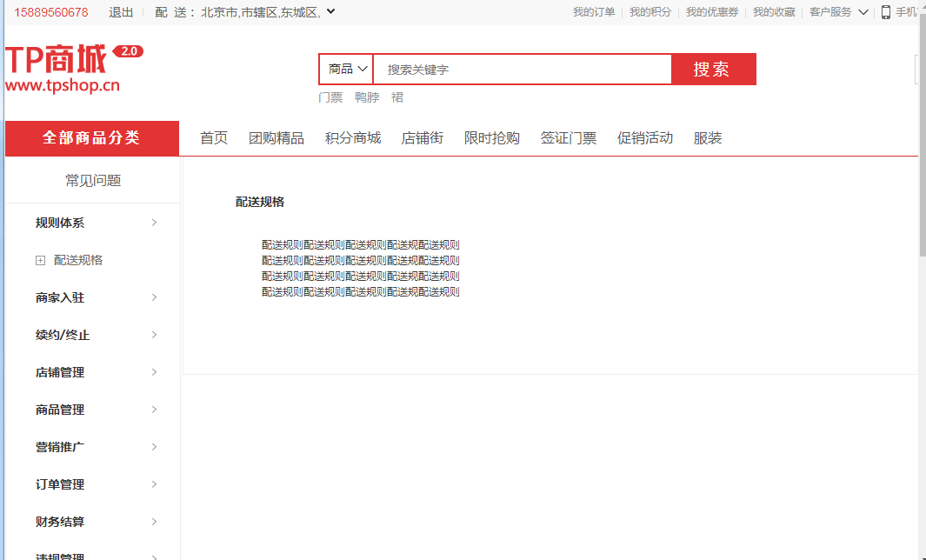Click the plus icon beside 配送规格
The height and width of the screenshot is (560, 926).
click(40, 260)
